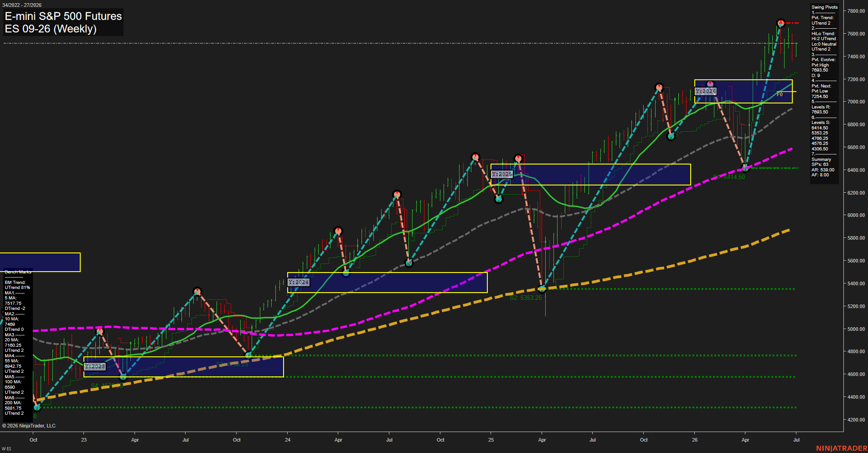
Task: Select the Y:2024 yearly zone label
Action: 299,283
